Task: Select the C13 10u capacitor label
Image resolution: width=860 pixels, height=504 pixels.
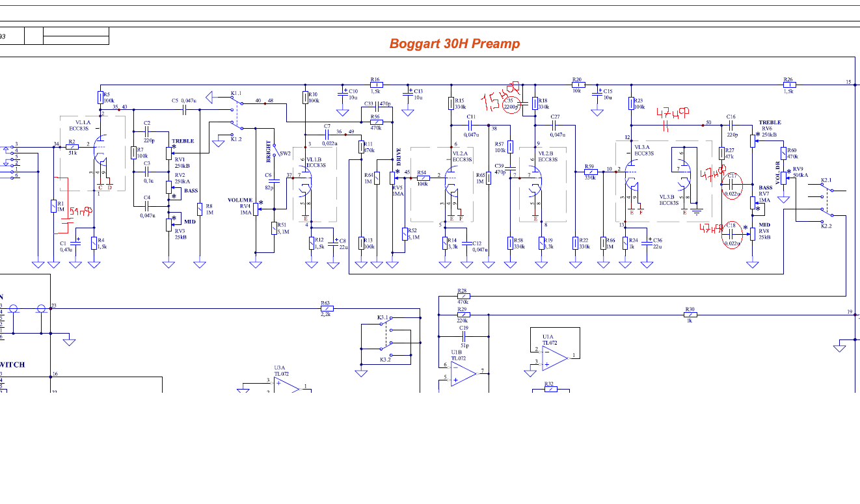Action: coord(418,94)
